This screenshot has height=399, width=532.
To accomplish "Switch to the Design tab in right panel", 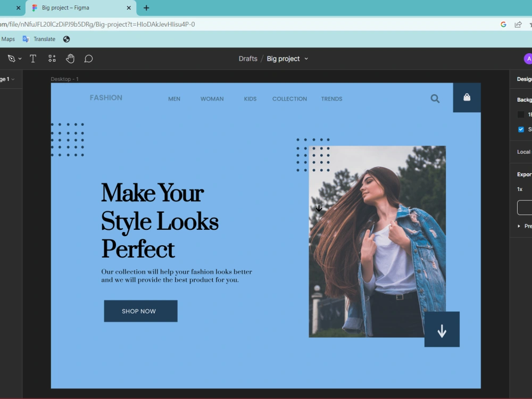I will coord(524,79).
